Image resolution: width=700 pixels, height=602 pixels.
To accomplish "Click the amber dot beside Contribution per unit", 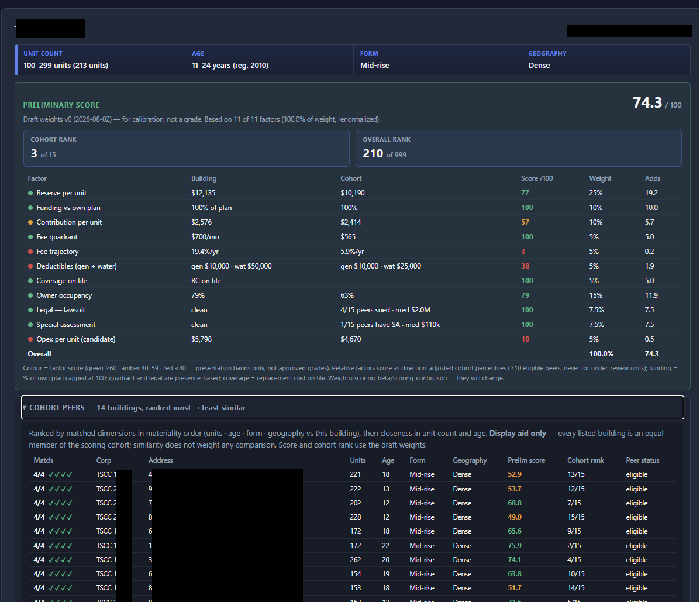I will [30, 222].
